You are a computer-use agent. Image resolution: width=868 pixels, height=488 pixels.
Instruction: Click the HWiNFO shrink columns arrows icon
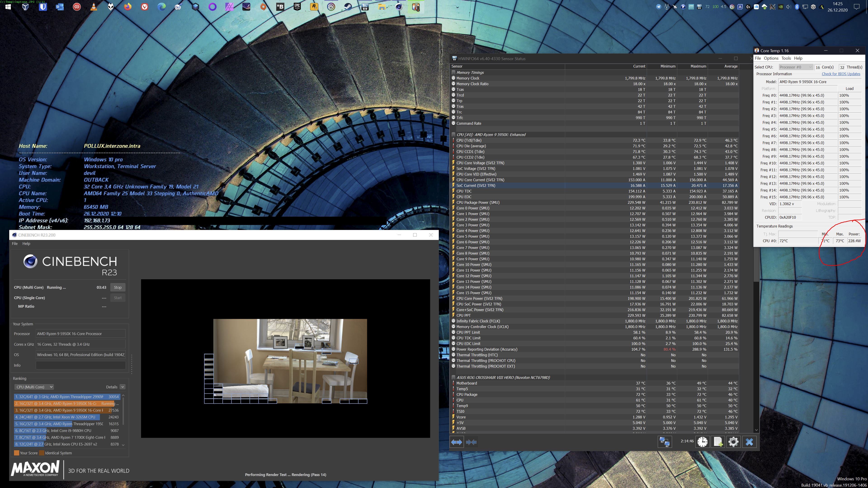[x=471, y=442]
